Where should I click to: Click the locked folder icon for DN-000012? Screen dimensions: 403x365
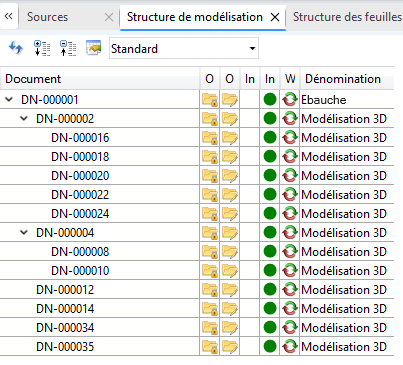(x=210, y=290)
